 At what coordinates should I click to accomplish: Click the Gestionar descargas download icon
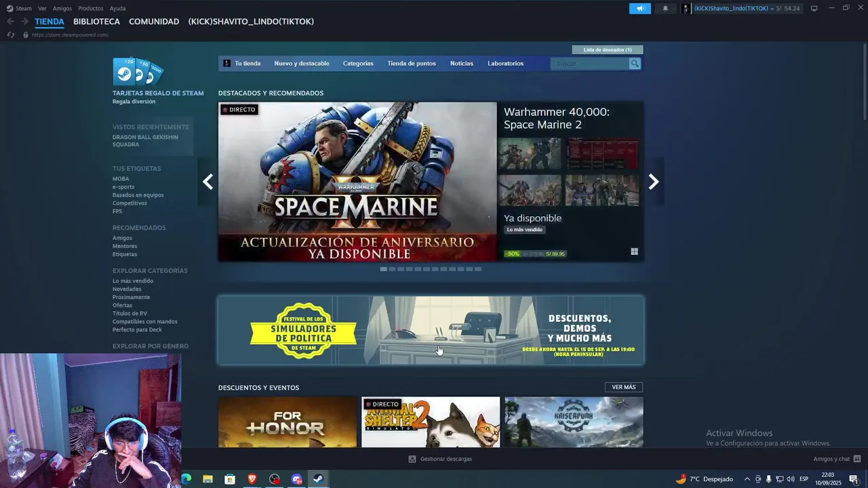pyautogui.click(x=412, y=459)
